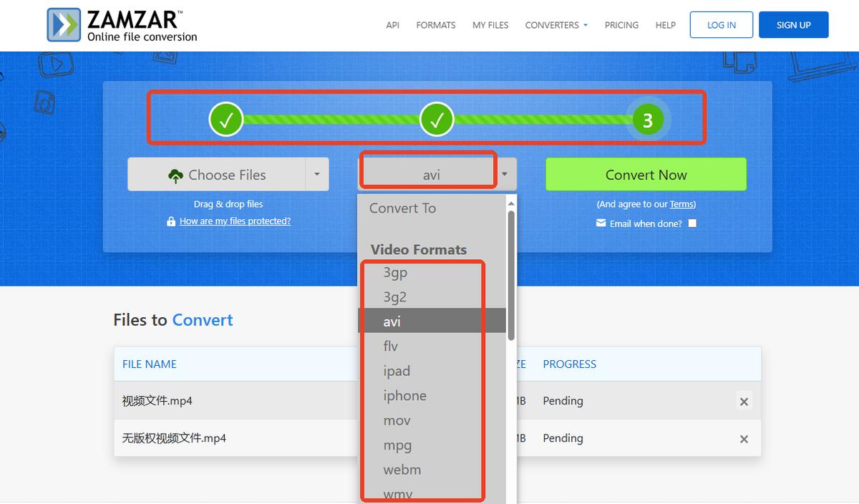Remove 视频文件.mp4 with its X icon

744,402
